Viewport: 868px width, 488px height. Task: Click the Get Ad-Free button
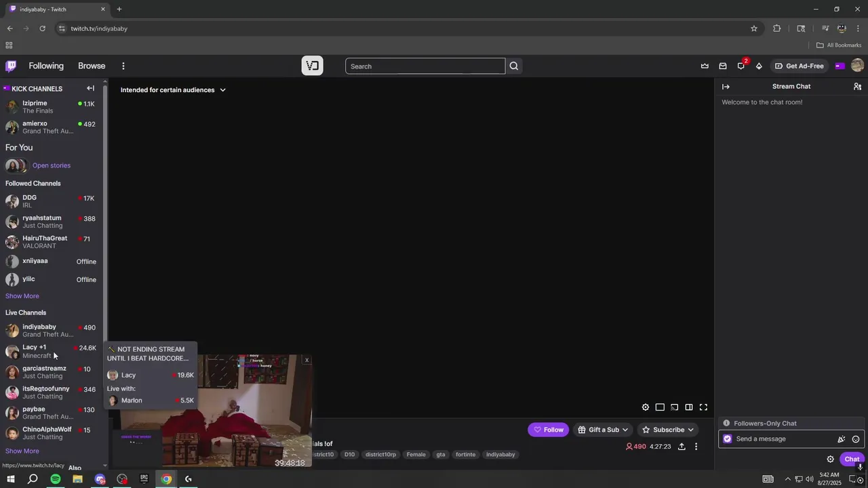[x=800, y=66]
